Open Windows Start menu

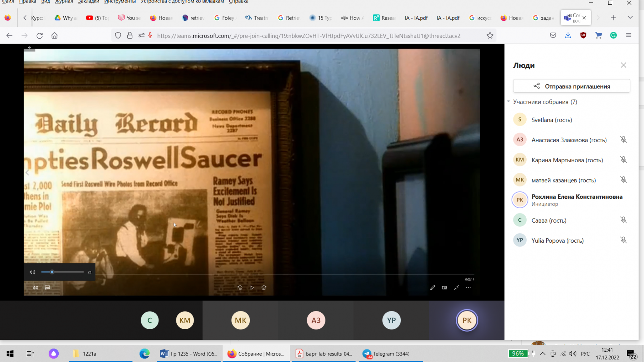click(x=10, y=354)
